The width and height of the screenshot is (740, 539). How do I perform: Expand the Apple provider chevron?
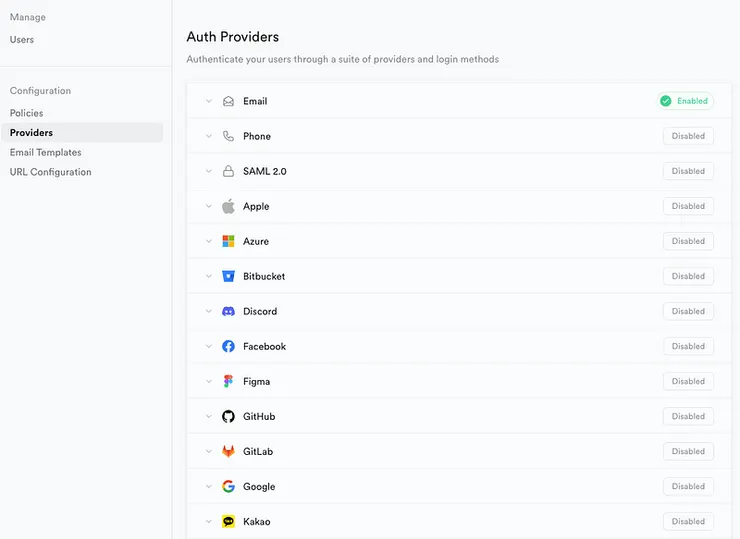click(209, 206)
